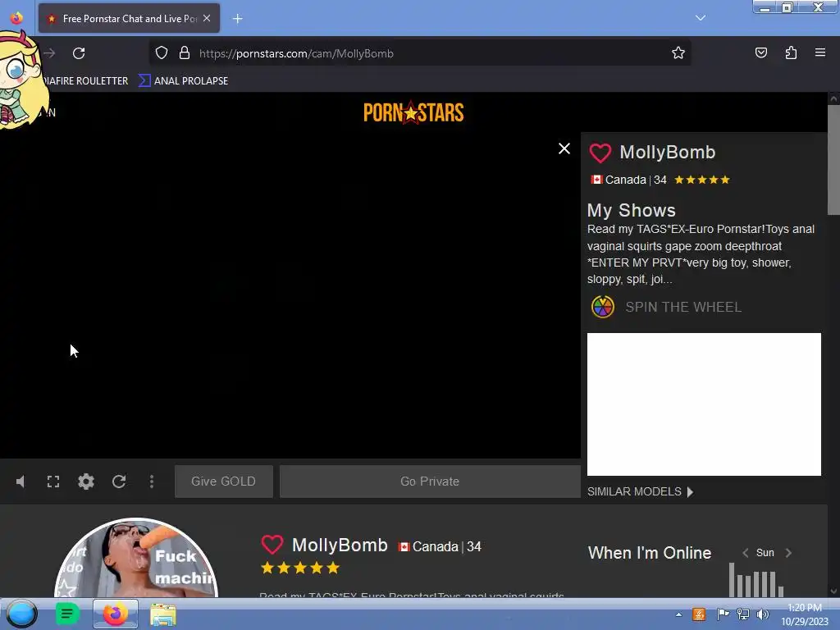
Task: Open the Firefox hamburger application menu
Action: point(820,52)
